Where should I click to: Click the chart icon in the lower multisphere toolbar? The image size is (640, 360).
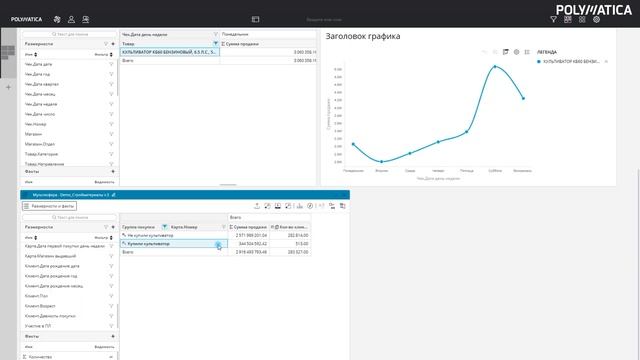pos(300,206)
